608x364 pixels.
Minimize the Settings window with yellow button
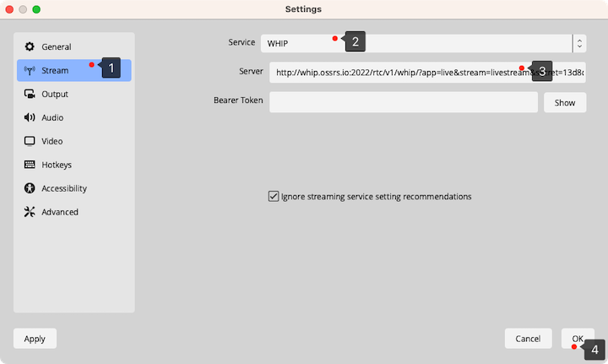click(x=24, y=9)
